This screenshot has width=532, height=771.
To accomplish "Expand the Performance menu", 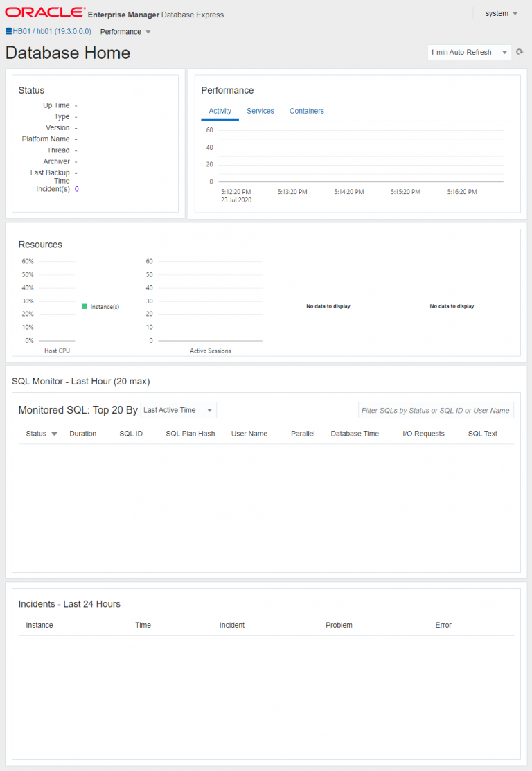I will [125, 32].
